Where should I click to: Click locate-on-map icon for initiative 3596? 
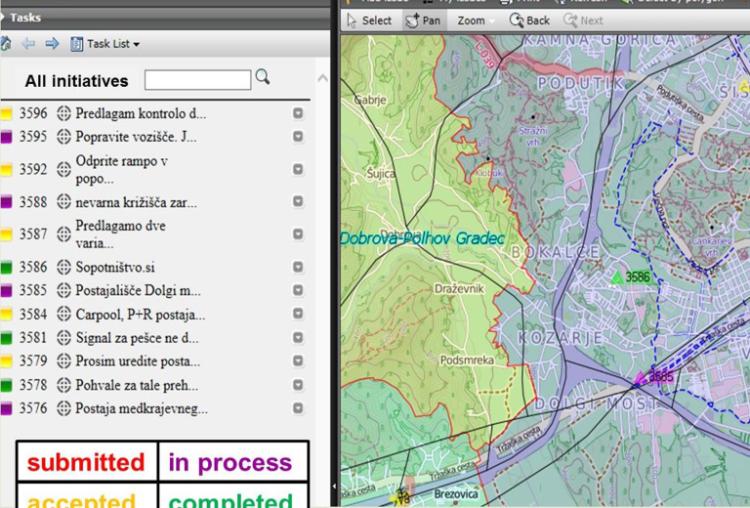[x=64, y=114]
